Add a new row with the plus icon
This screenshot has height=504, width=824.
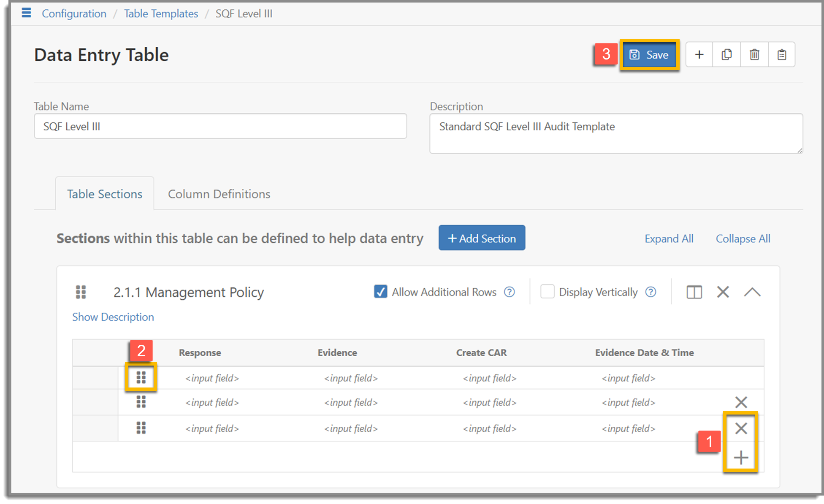point(741,457)
